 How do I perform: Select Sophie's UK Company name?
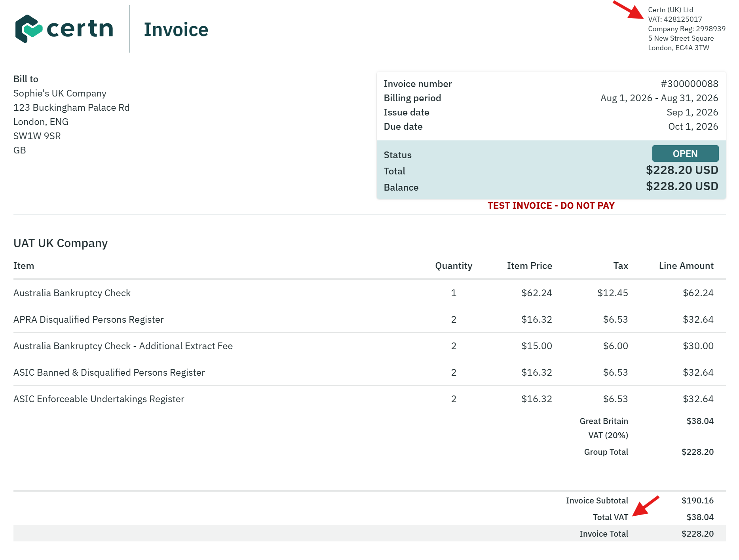coord(60,93)
